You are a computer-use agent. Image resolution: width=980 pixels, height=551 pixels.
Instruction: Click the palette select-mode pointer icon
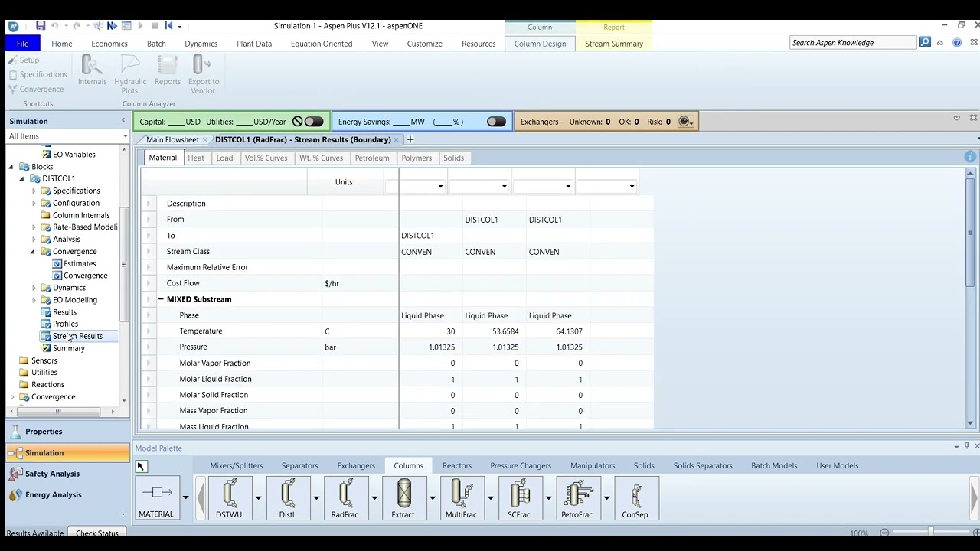pos(141,466)
